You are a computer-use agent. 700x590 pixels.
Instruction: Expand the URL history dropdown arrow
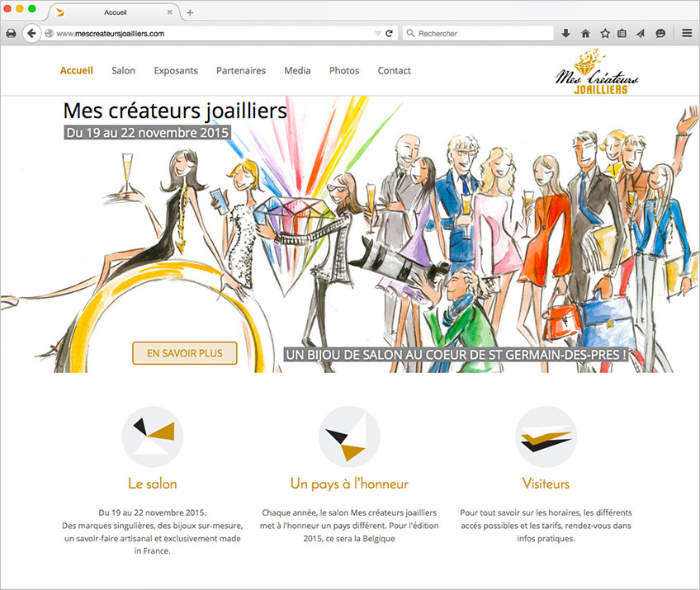(x=377, y=34)
